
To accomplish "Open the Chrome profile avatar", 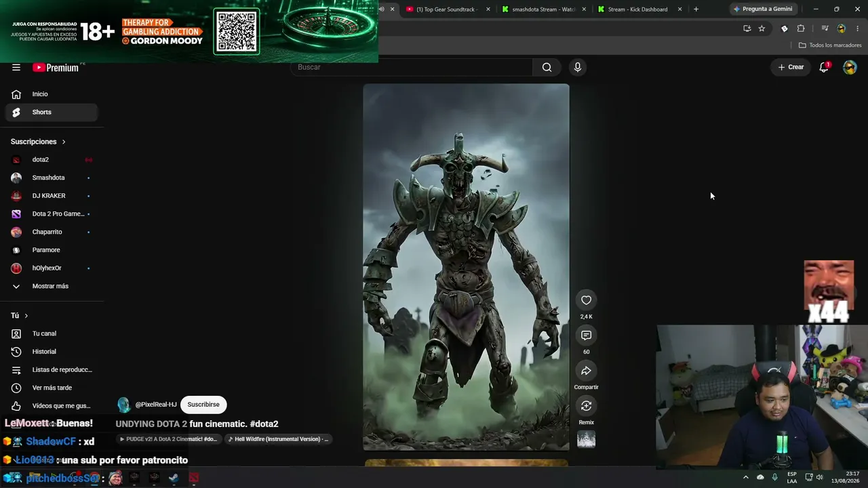I will pos(842,28).
